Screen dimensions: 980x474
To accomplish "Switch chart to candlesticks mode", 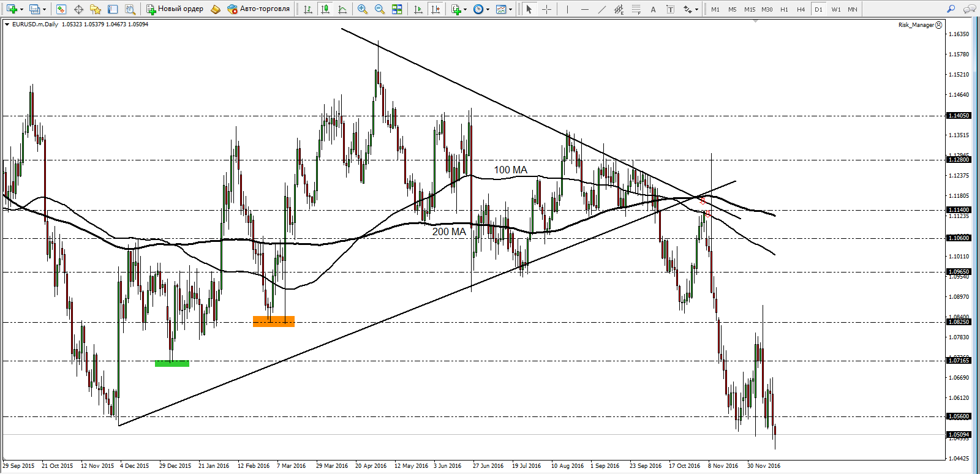I will click(325, 9).
